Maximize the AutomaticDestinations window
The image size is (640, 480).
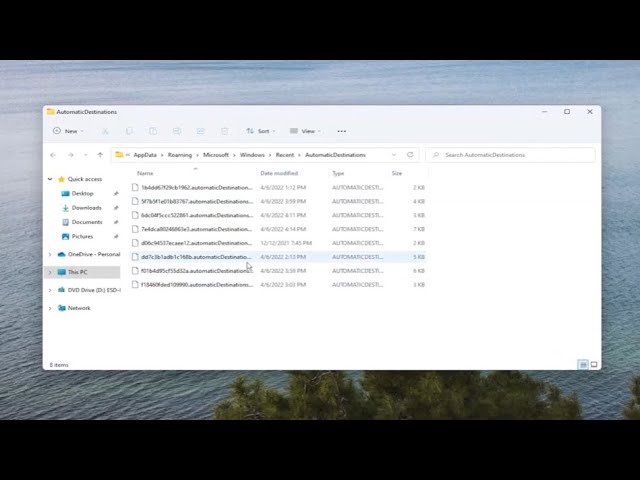coord(567,111)
